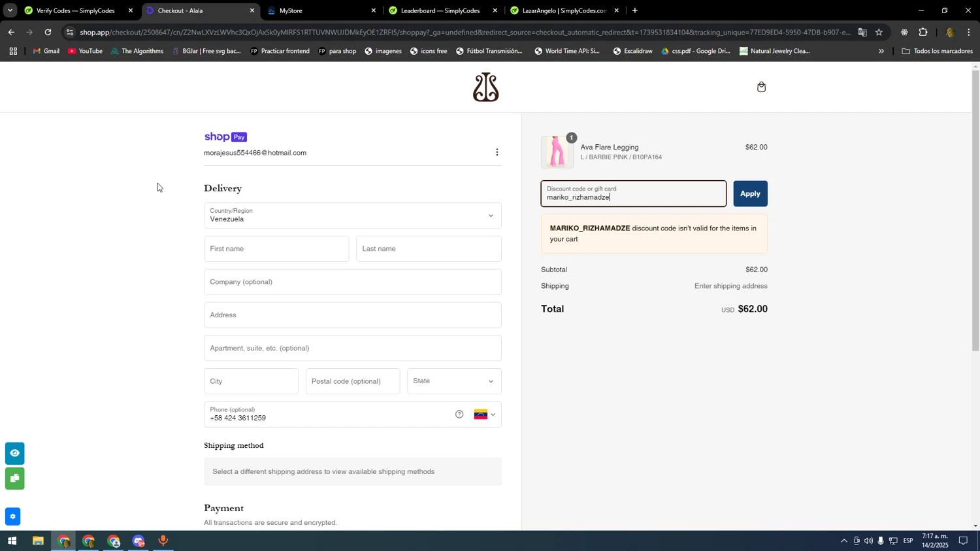The height and width of the screenshot is (551, 980).
Task: Click the blue gear overlay button
Action: (x=12, y=516)
